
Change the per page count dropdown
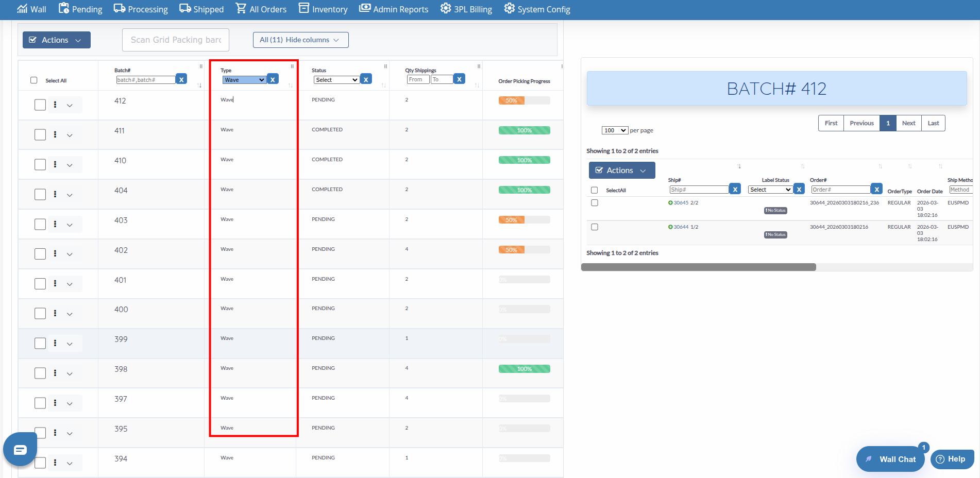click(x=615, y=130)
